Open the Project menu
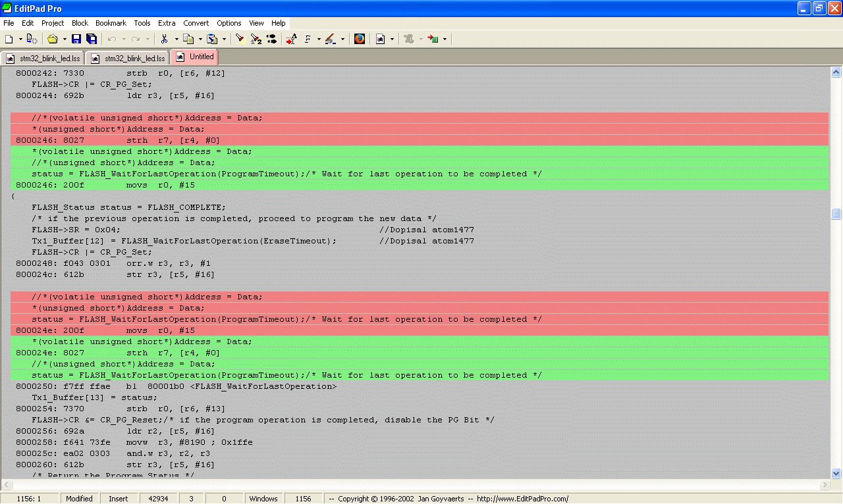Screen dimensions: 843x504 click(x=53, y=23)
